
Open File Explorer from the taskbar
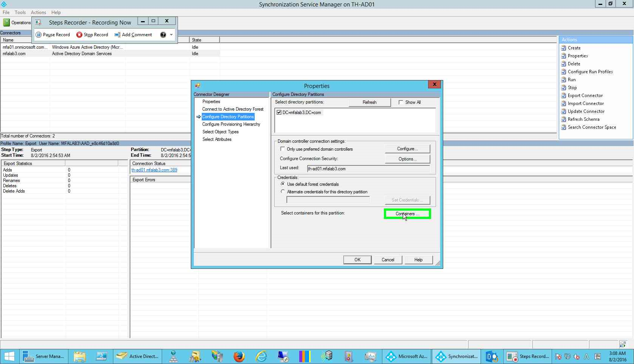tap(80, 356)
